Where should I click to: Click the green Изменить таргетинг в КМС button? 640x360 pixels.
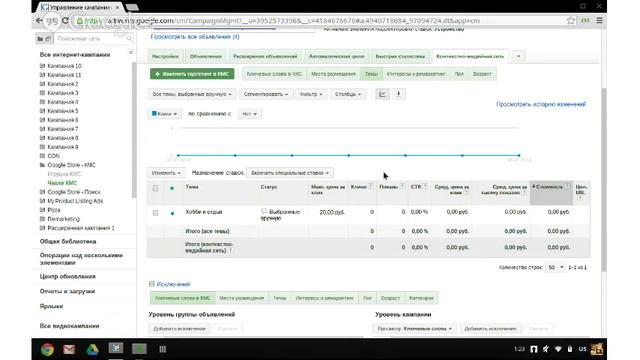pos(192,74)
